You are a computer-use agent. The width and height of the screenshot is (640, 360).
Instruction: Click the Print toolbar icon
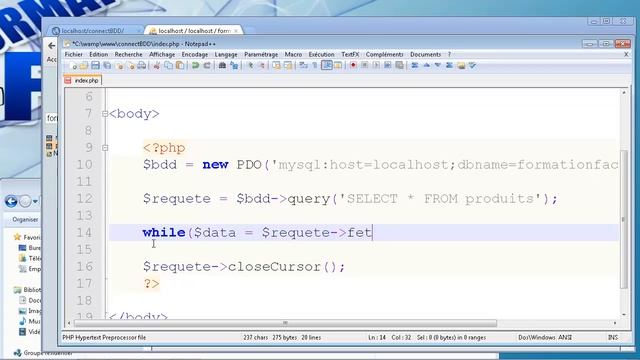pos(141,65)
